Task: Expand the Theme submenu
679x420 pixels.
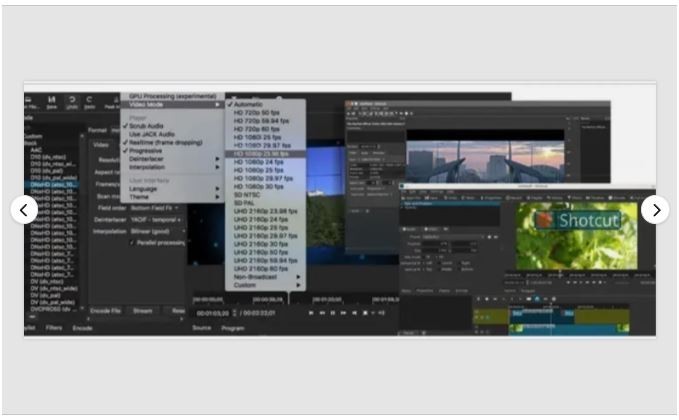Action: click(171, 197)
